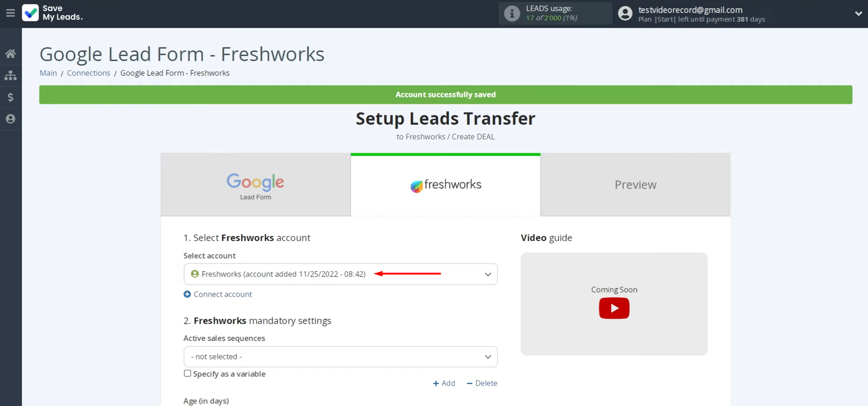Switch to the Preview tab
Image resolution: width=868 pixels, height=406 pixels.
(x=635, y=185)
